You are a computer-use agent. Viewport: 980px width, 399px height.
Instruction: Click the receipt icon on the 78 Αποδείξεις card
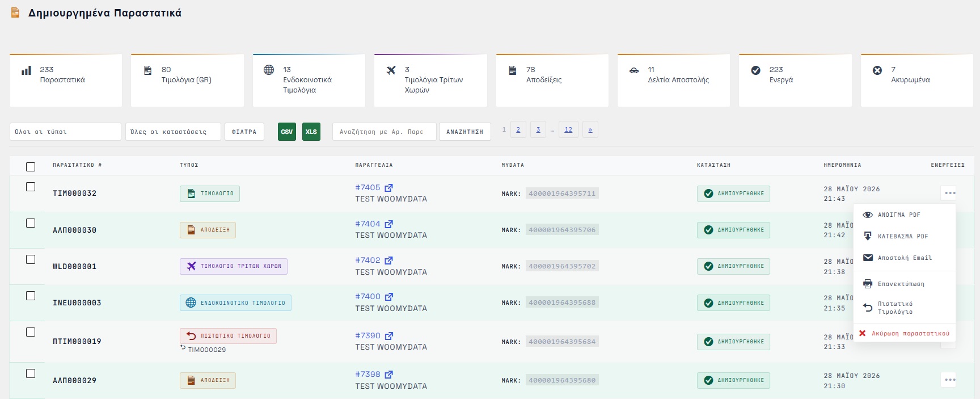[x=512, y=70]
